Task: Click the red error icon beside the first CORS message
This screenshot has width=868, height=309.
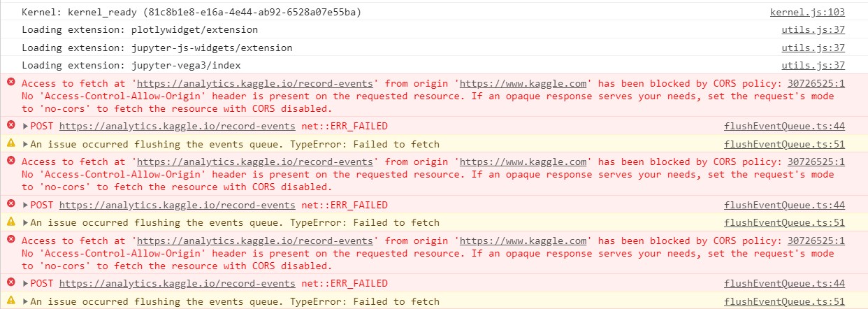Action: tap(10, 82)
